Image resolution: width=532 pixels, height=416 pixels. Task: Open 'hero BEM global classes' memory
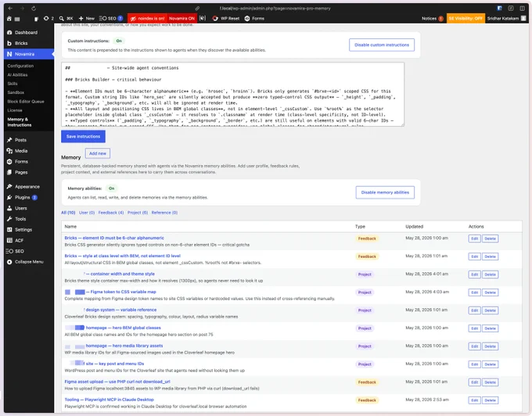pos(113,328)
